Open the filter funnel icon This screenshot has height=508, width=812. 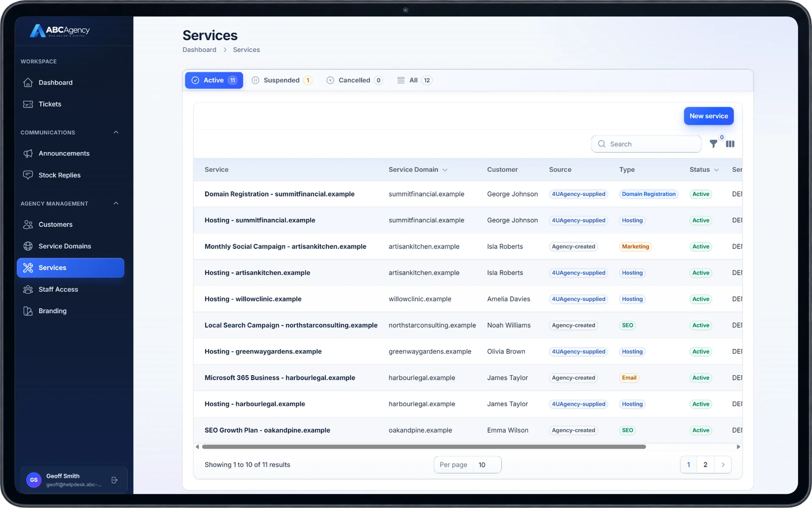(x=713, y=144)
